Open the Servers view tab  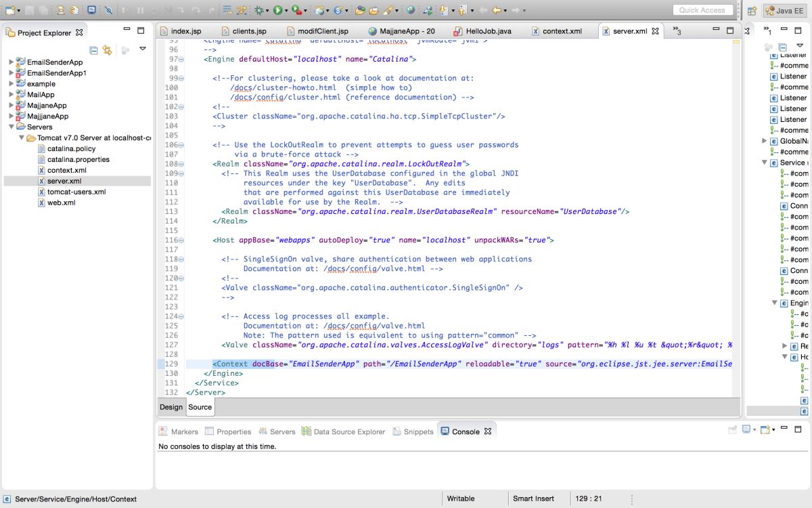(276, 431)
